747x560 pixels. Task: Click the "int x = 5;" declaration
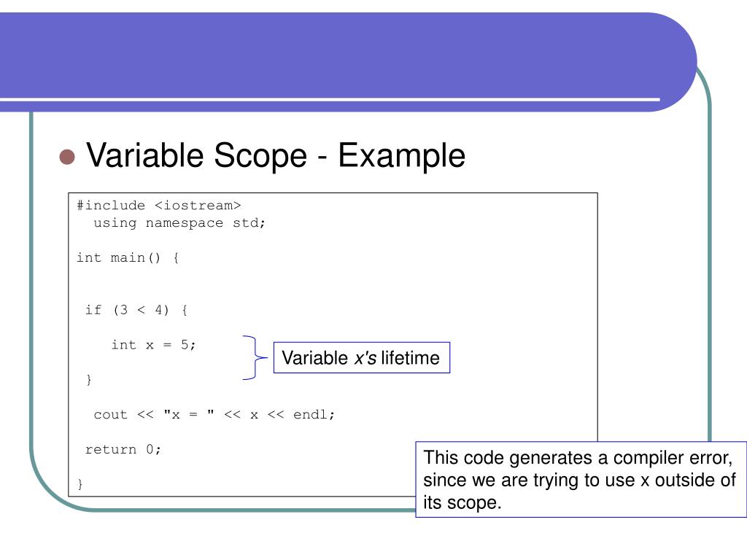[x=154, y=345]
